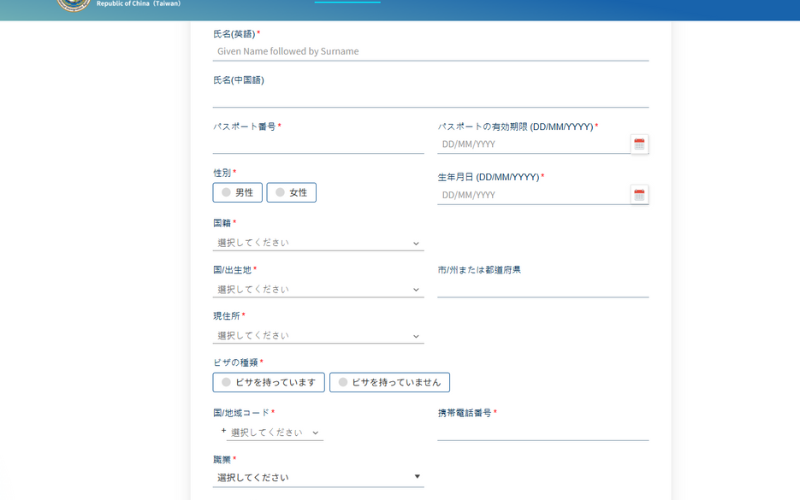Focus the 市/州または都道府県 input field
The width and height of the screenshot is (800, 500).
(x=542, y=288)
